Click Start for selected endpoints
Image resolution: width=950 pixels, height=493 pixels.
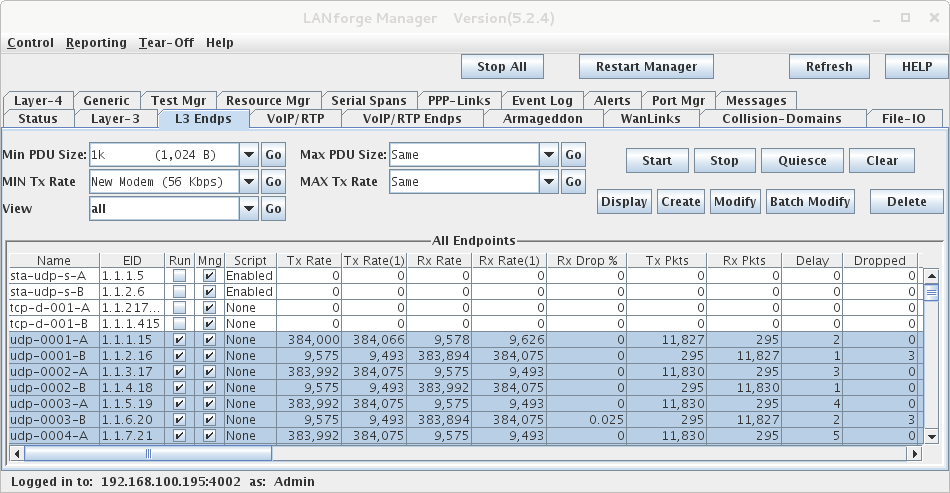(x=657, y=160)
